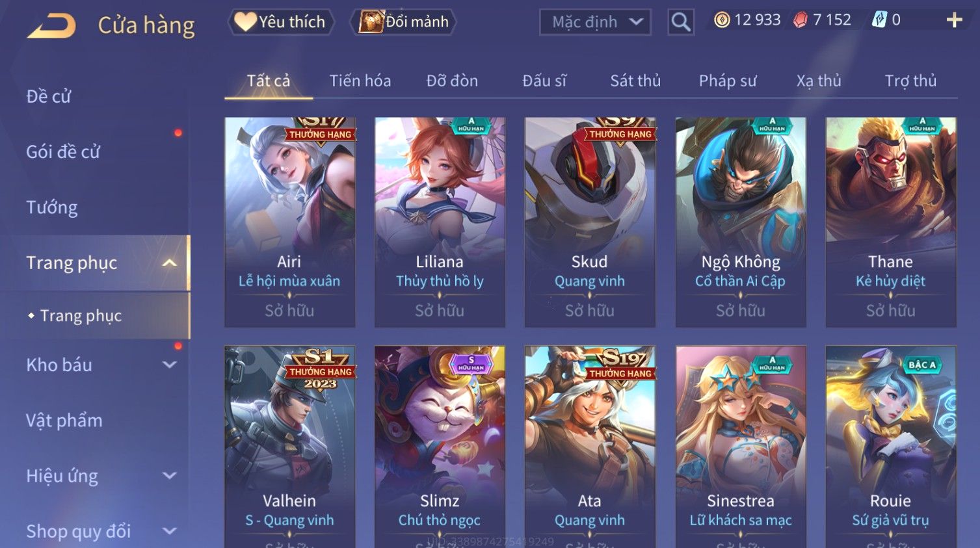Switch to the Sát thủ tab
This screenshot has width=980, height=548.
point(635,81)
